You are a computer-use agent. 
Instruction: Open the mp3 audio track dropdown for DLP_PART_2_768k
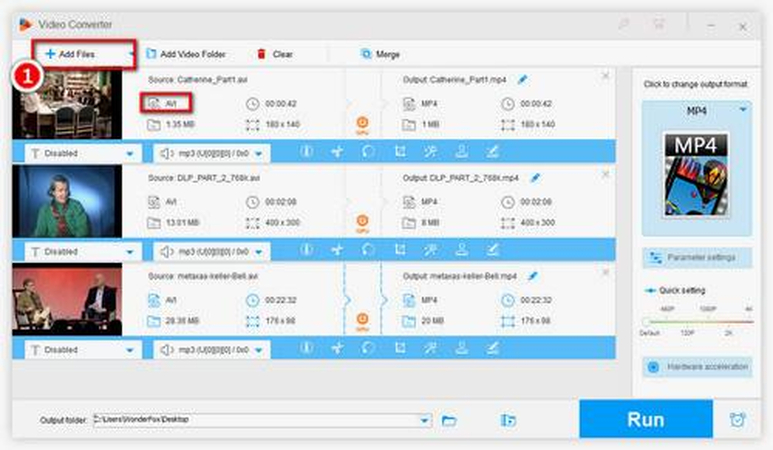[211, 251]
